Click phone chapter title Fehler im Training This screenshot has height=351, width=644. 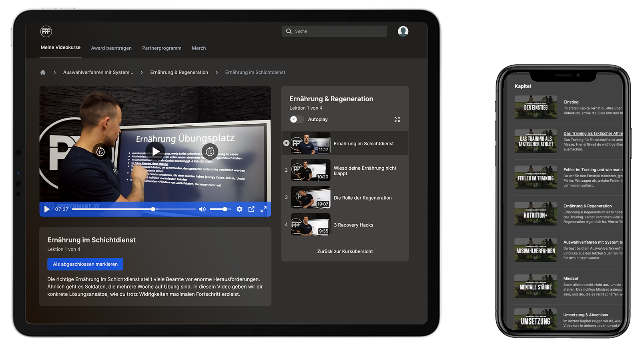[x=593, y=170]
